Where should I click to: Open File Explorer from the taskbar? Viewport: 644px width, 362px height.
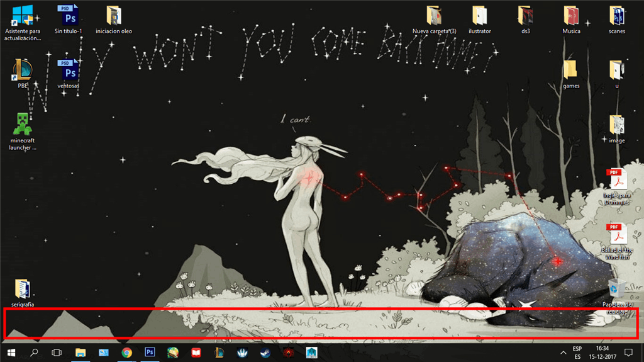pos(80,353)
